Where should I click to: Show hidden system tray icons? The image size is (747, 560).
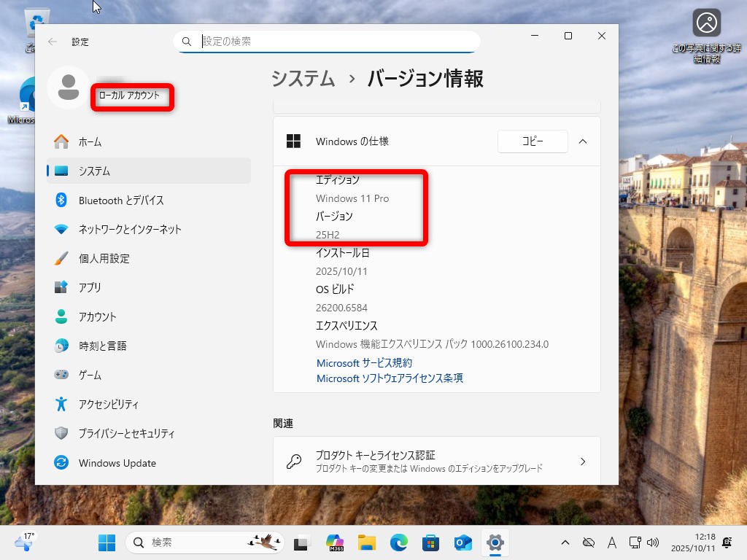pos(565,542)
